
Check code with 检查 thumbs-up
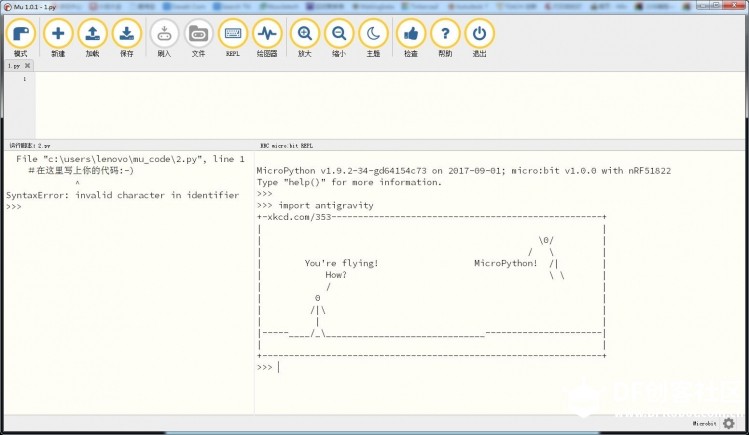click(410, 38)
